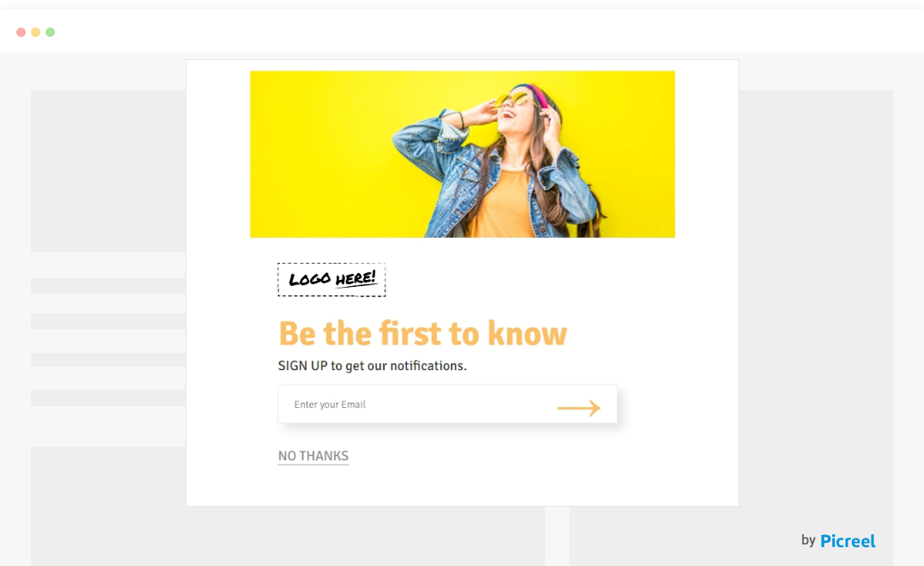Viewport: 924px width, 566px height.
Task: Click the large gray block top-left of popup
Action: click(x=108, y=171)
